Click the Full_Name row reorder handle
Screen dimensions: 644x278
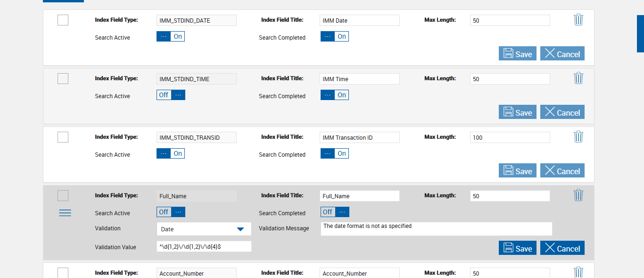[x=65, y=213]
